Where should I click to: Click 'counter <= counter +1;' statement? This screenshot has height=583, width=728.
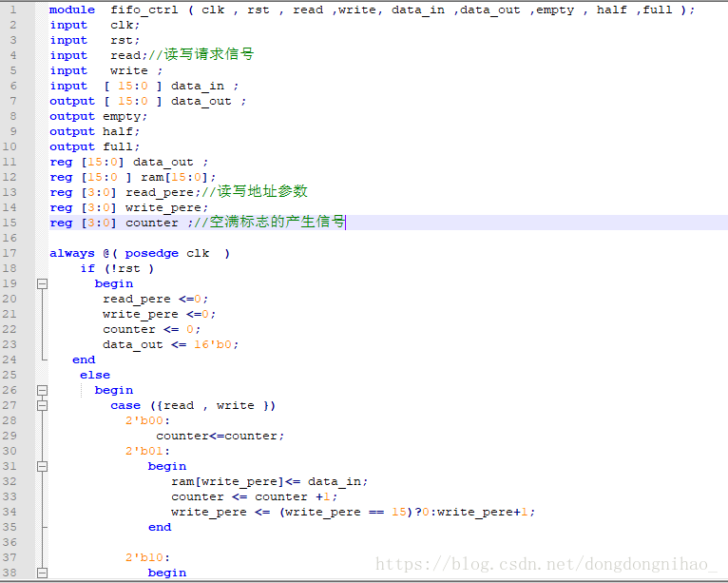point(255,497)
